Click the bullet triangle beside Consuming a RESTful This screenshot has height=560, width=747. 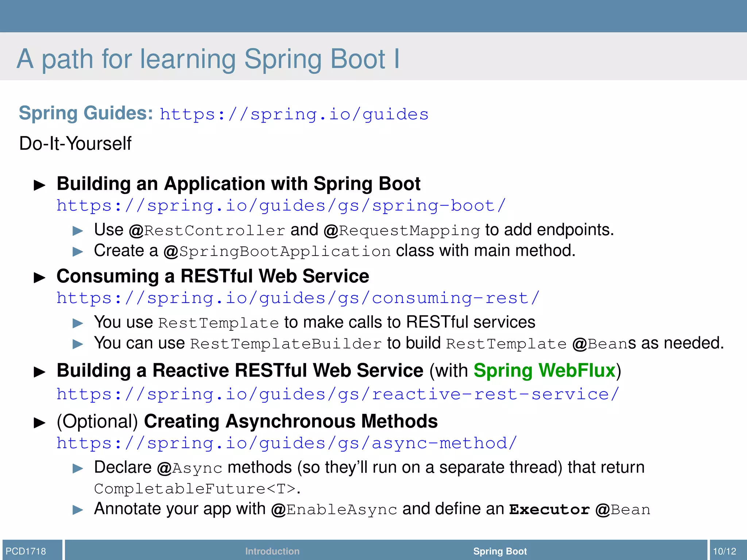point(39,278)
